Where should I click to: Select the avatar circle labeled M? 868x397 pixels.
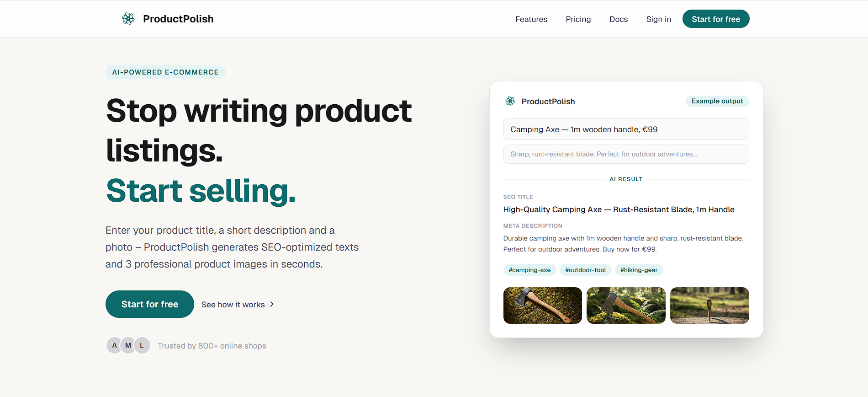pos(128,345)
